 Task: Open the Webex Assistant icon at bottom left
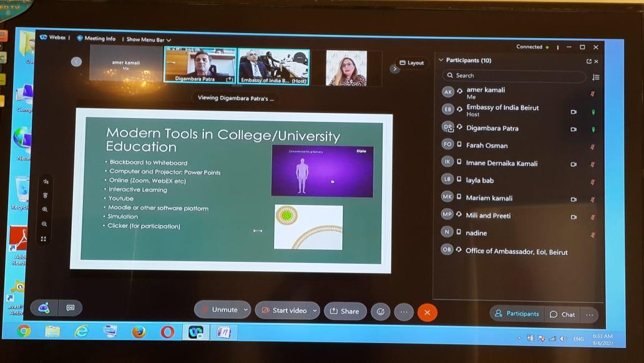click(x=44, y=307)
